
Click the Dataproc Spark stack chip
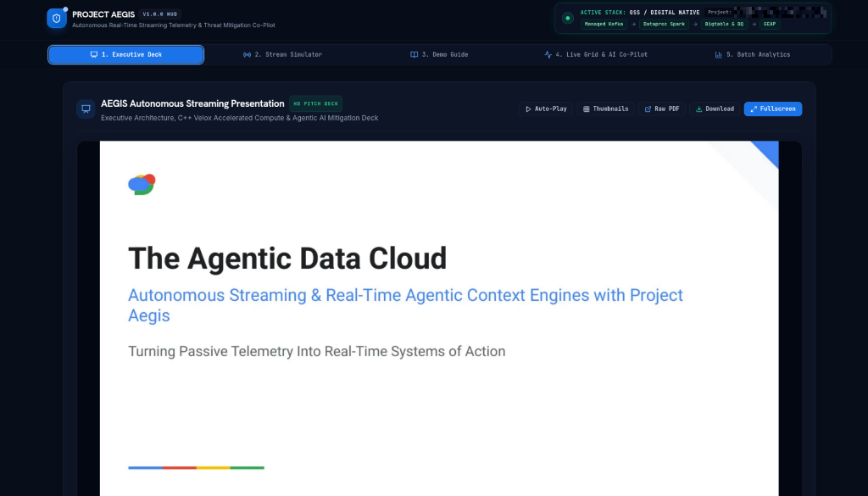(664, 25)
